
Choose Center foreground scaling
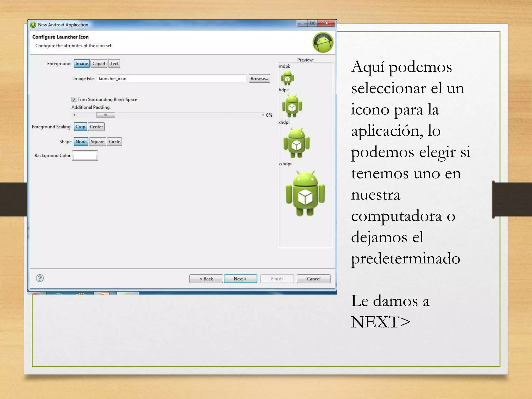[96, 127]
